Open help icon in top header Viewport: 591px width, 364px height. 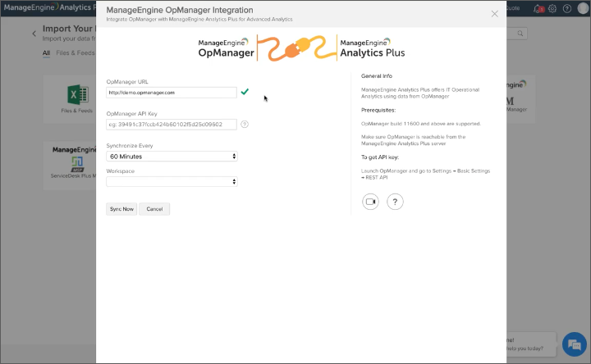tap(567, 9)
